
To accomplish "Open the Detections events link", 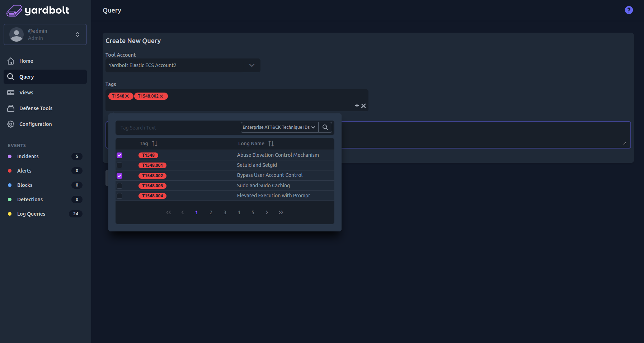I will point(45,199).
